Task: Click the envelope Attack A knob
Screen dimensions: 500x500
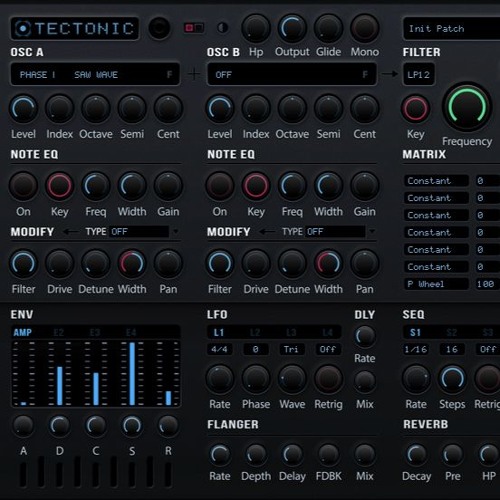Action: pos(23,426)
